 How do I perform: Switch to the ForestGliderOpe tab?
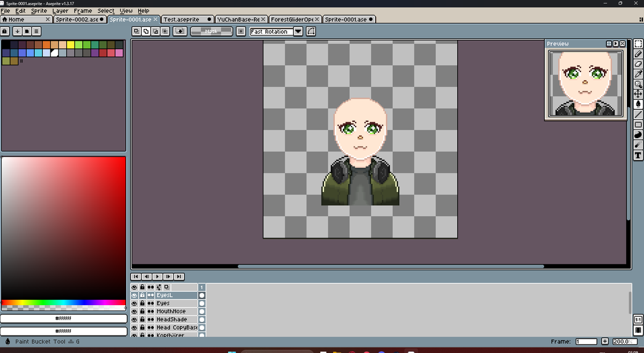296,19
